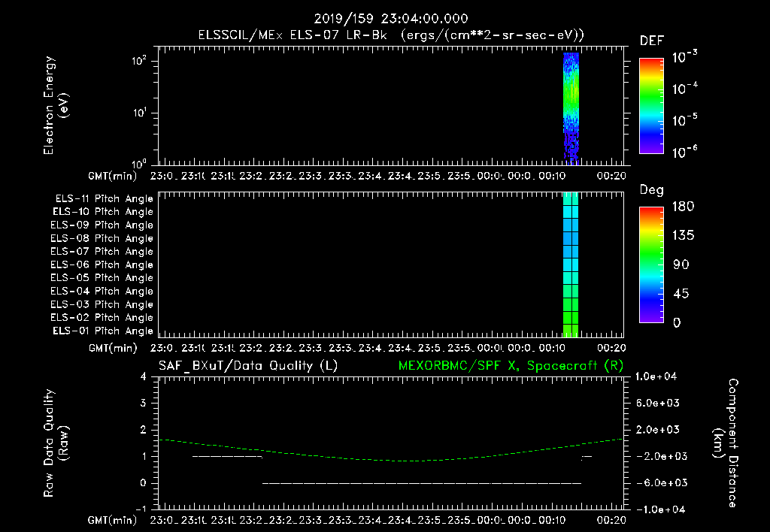Click the 3 tick on data quality axis
Viewport: 770px width, 532px height.
point(144,403)
